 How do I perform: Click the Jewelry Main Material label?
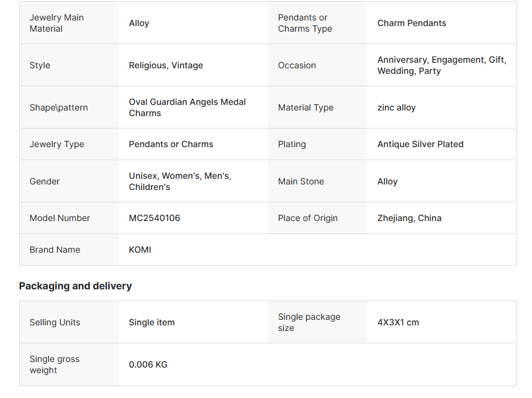(x=56, y=23)
